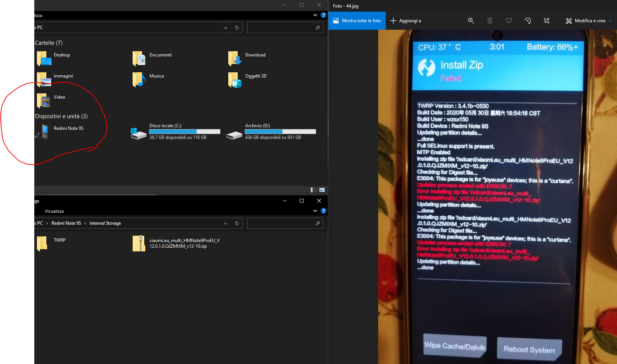The image size is (617, 364).
Task: Select Disco locale (C:) drive
Action: click(x=175, y=132)
